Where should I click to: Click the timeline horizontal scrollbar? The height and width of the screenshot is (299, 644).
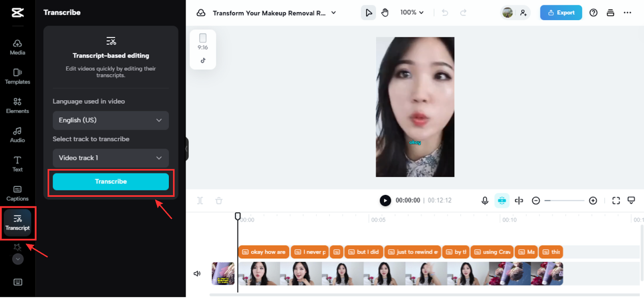425,294
